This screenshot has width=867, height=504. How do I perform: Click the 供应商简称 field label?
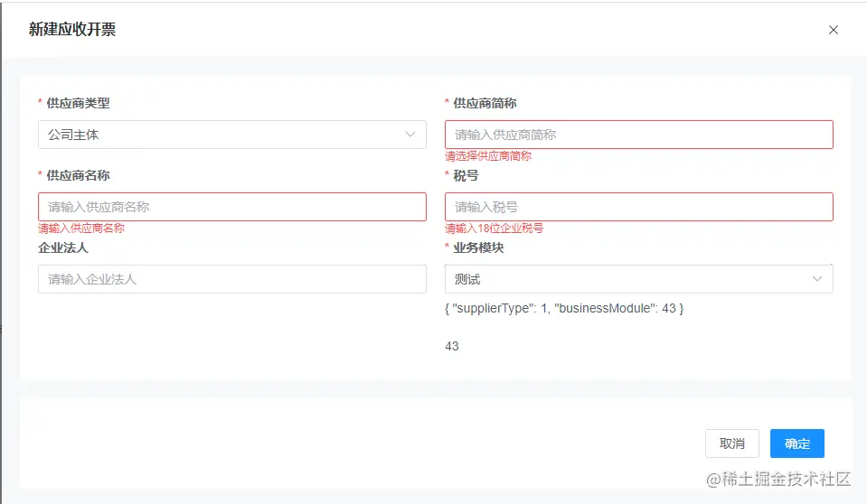pos(485,103)
